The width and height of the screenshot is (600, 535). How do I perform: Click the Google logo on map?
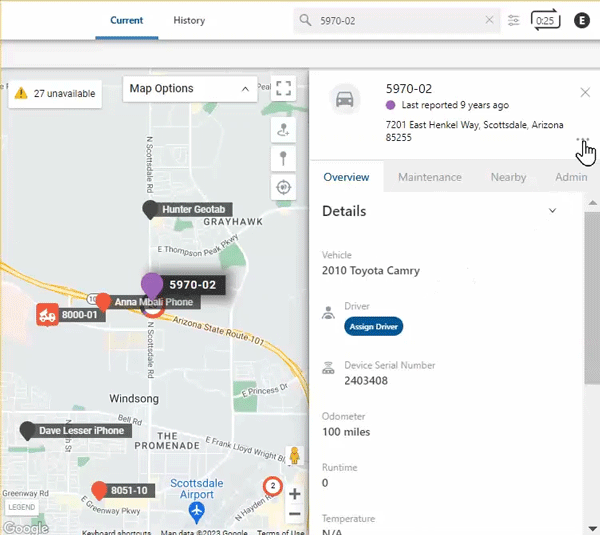pyautogui.click(x=26, y=528)
